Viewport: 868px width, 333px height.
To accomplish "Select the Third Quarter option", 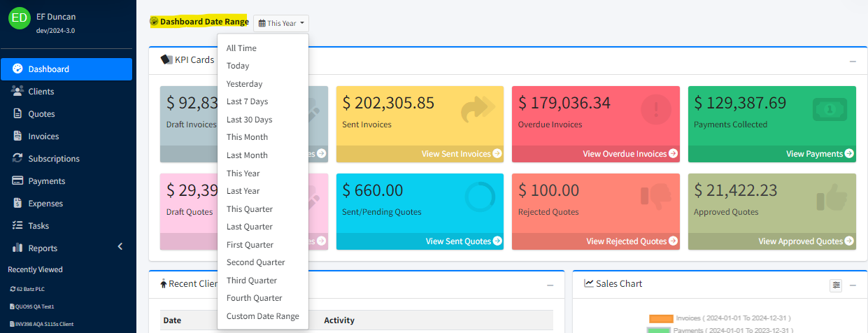I will [x=251, y=281].
